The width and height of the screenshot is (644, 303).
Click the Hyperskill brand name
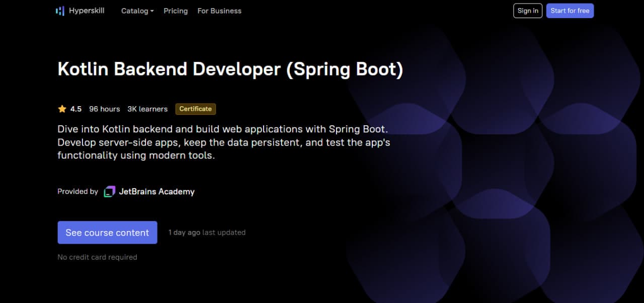coord(86,11)
